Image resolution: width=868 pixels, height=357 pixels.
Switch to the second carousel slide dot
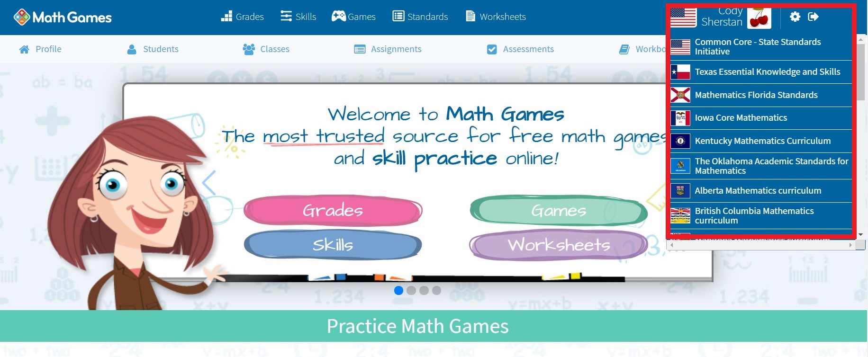411,290
